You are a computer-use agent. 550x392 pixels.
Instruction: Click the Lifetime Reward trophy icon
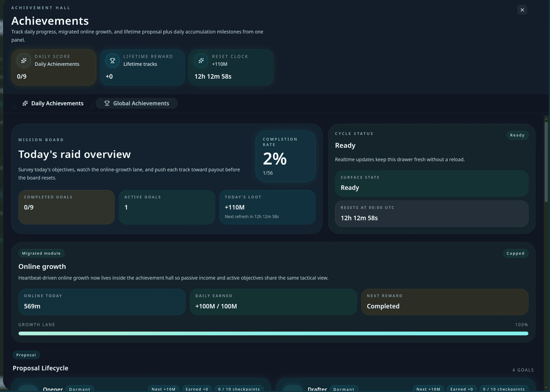click(112, 61)
